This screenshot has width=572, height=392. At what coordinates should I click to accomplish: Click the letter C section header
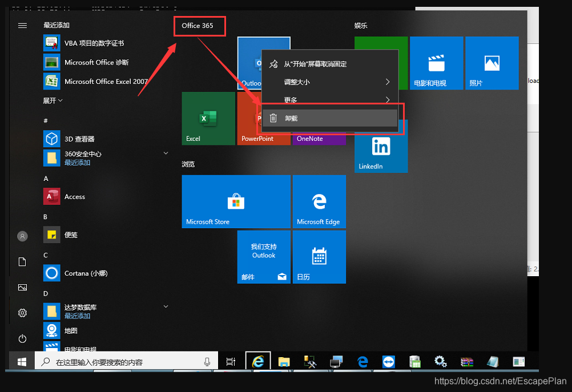point(46,255)
